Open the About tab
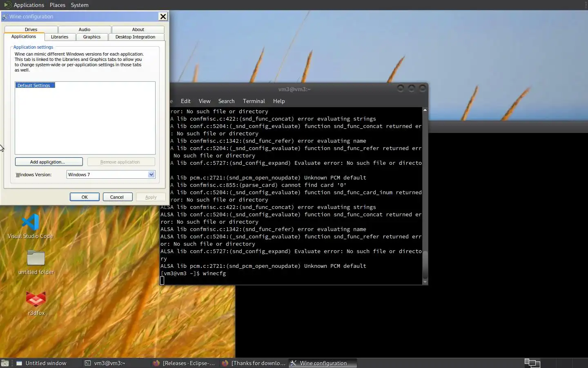 (138, 29)
